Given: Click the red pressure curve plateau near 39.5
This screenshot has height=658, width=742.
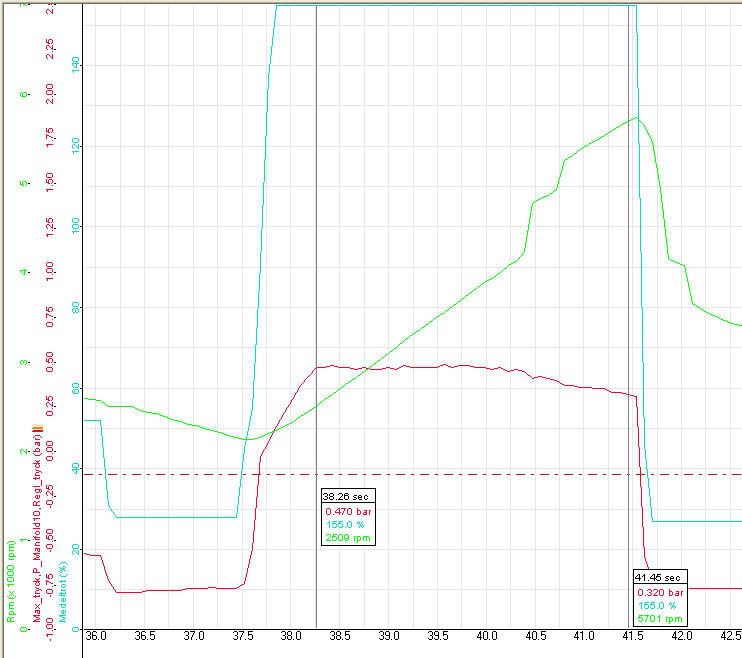Looking at the screenshot, I should click(x=440, y=366).
